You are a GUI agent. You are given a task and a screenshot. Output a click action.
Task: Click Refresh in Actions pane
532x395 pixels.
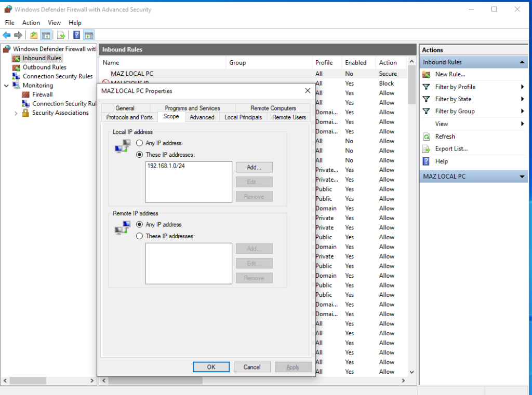click(x=445, y=137)
